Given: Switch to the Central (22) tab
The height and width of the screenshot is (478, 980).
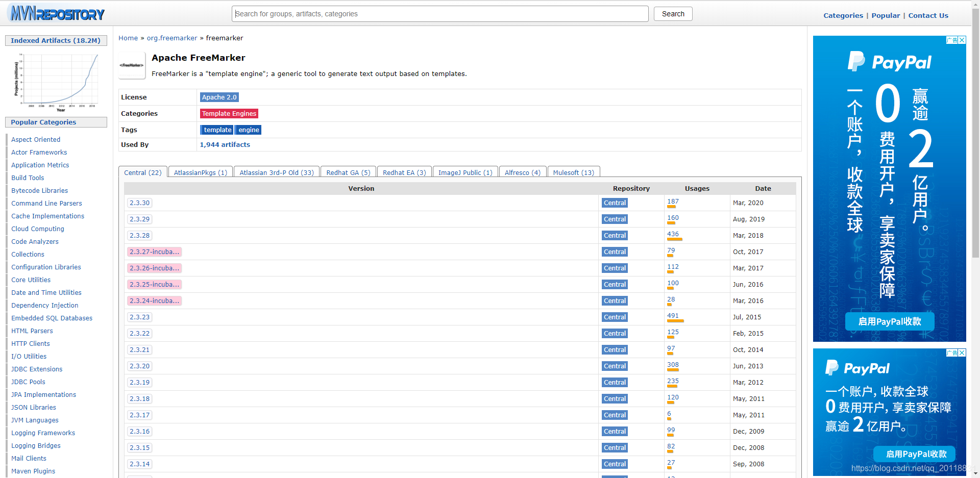Looking at the screenshot, I should (143, 172).
